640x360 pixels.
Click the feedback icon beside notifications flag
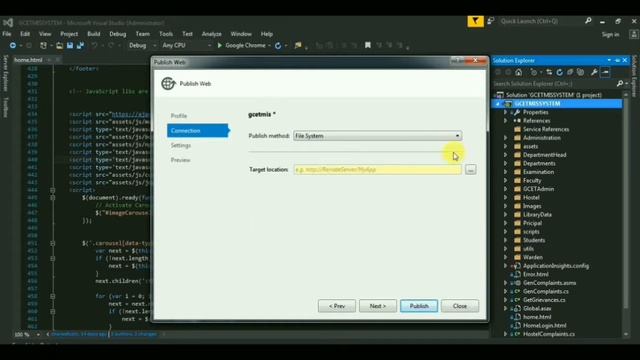tap(491, 21)
